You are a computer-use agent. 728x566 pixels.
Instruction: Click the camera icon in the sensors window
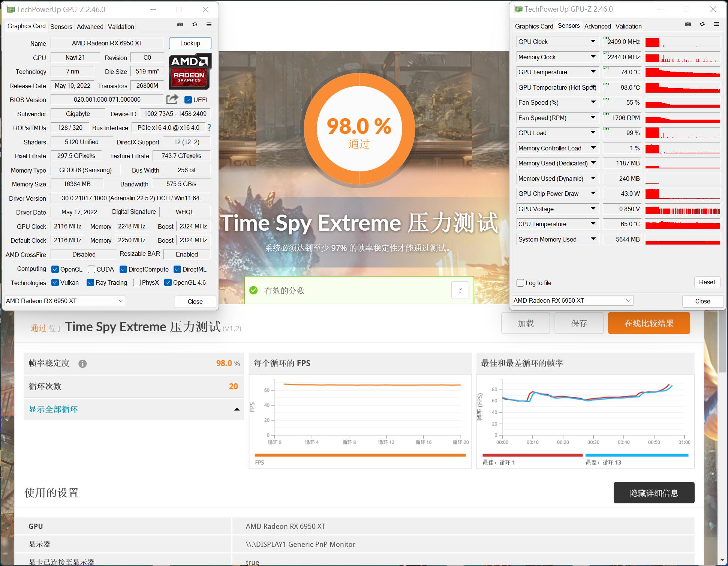click(x=688, y=24)
